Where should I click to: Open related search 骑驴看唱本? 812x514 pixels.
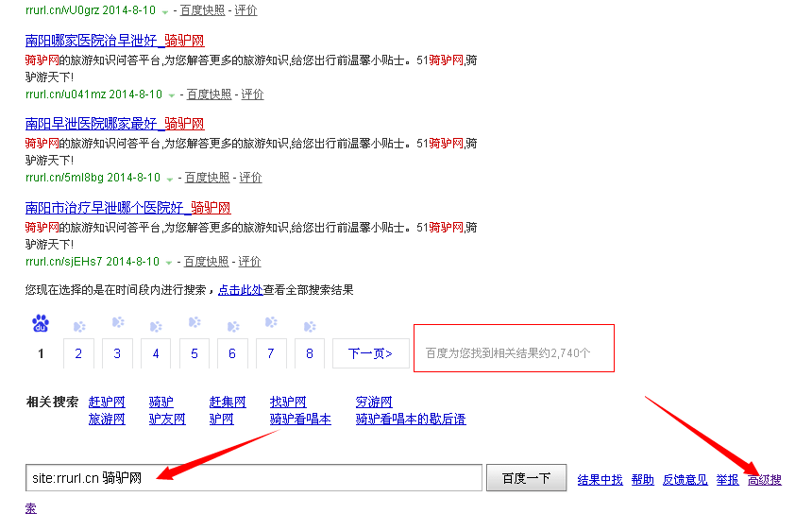point(300,420)
